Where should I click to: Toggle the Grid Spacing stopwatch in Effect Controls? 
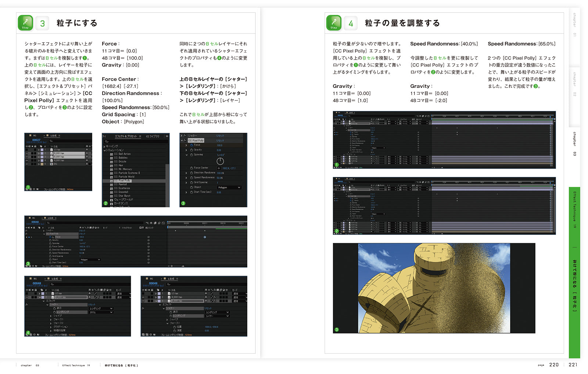[x=191, y=183]
